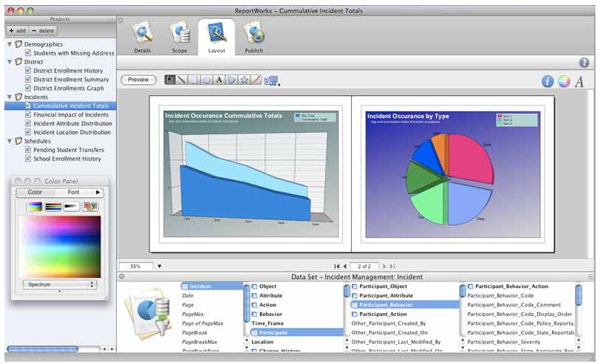Click scrollbar of Participant_Behavior column

tap(463, 291)
